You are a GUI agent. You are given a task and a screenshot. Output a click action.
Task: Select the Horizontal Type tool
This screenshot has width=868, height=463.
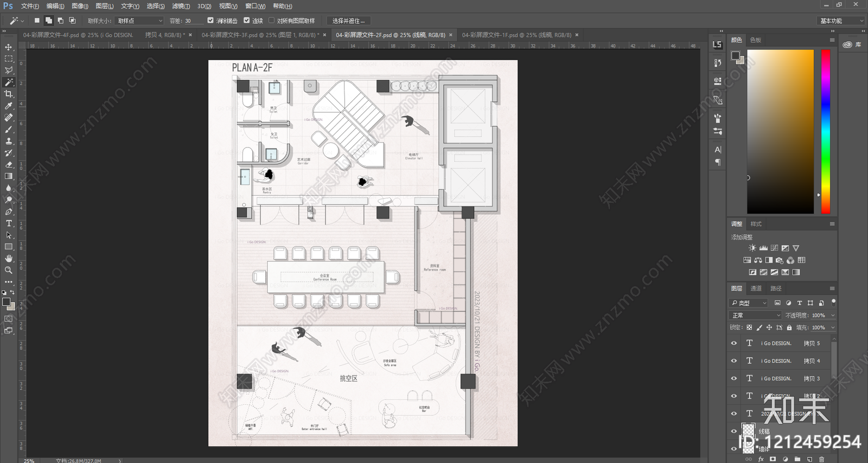tap(9, 223)
